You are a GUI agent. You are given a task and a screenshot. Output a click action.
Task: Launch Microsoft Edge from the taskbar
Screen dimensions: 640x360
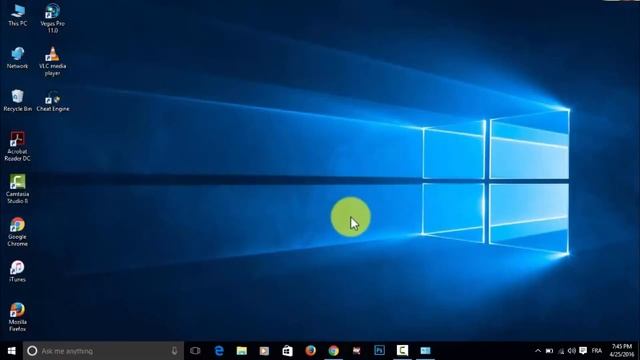point(219,351)
